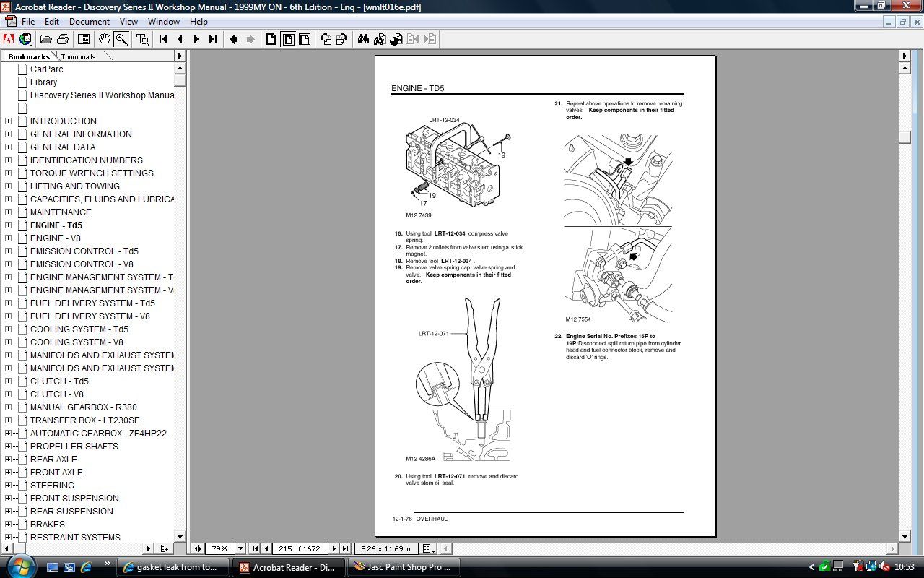The height and width of the screenshot is (578, 924).
Task: Expand the INTRODUCTION bookmark
Action: pos(9,121)
